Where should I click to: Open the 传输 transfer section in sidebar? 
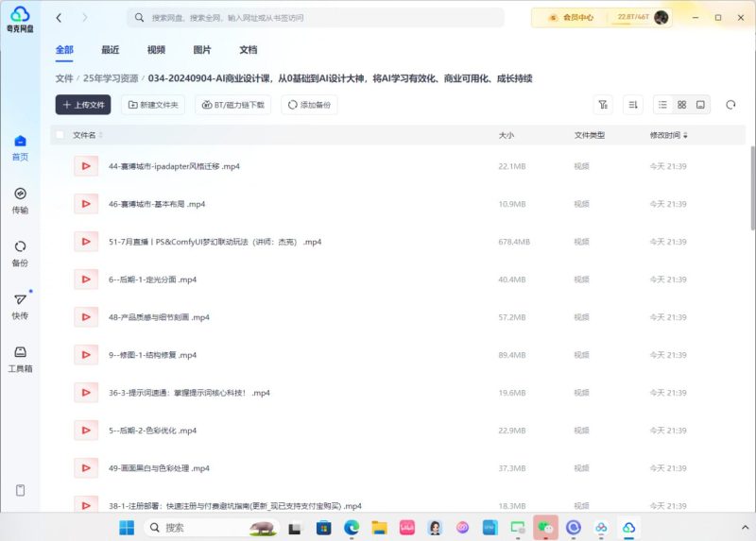[20, 201]
